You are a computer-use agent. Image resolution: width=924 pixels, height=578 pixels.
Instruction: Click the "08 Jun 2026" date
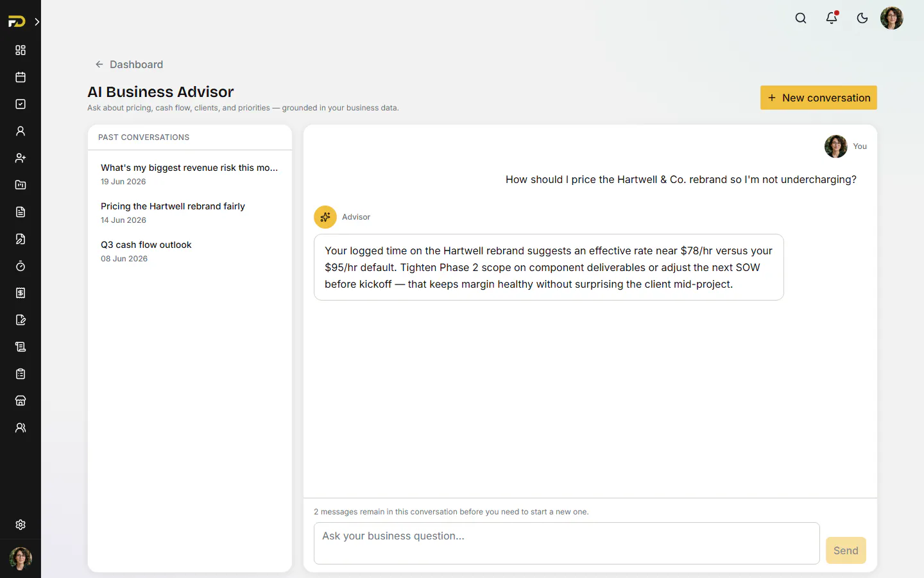pos(124,259)
